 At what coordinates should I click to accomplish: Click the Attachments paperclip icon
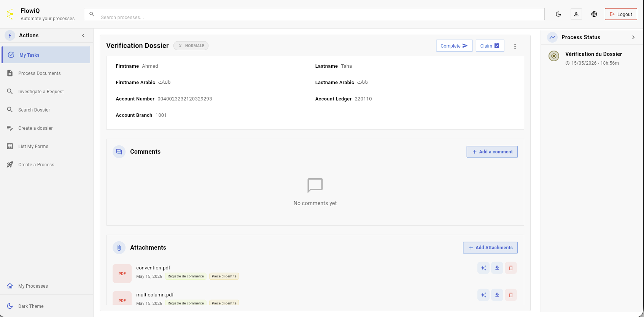(119, 248)
